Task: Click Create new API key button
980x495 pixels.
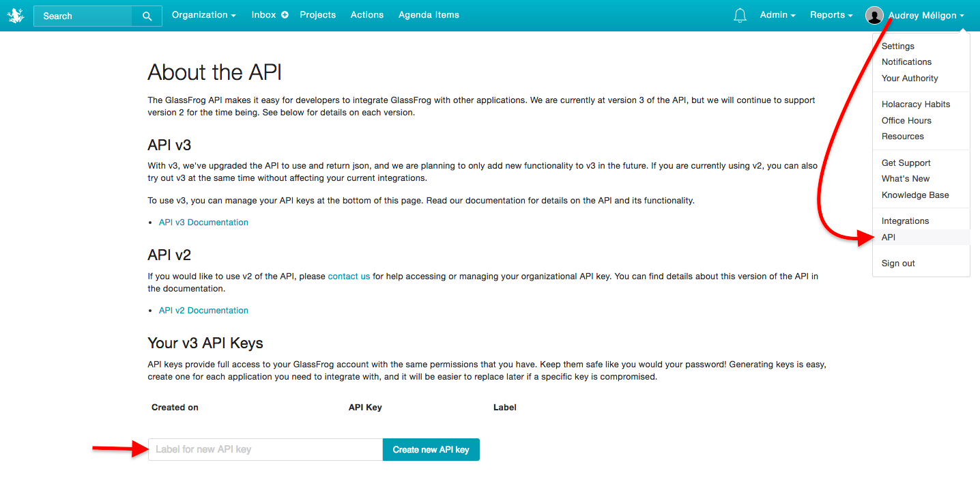Action: pos(431,449)
